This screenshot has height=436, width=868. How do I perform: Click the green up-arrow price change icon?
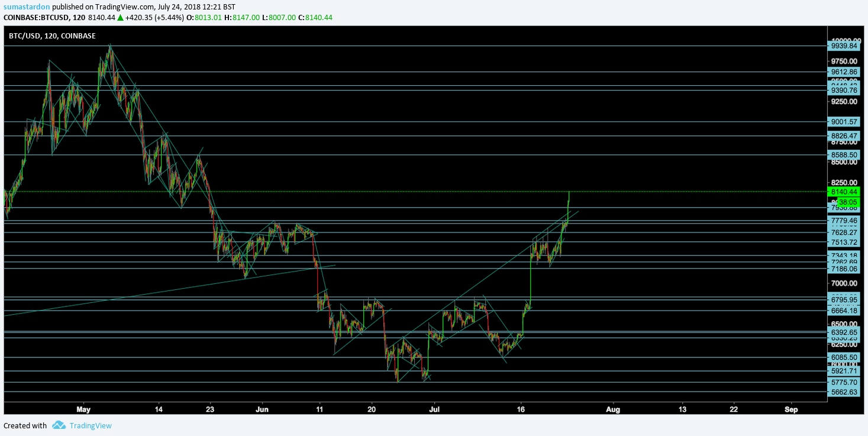tap(120, 18)
